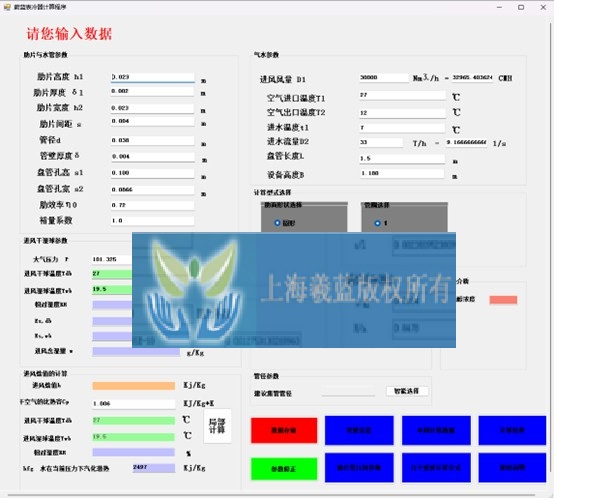The image size is (610, 498).
Task: Click the 智能选择 button
Action: pos(407,391)
